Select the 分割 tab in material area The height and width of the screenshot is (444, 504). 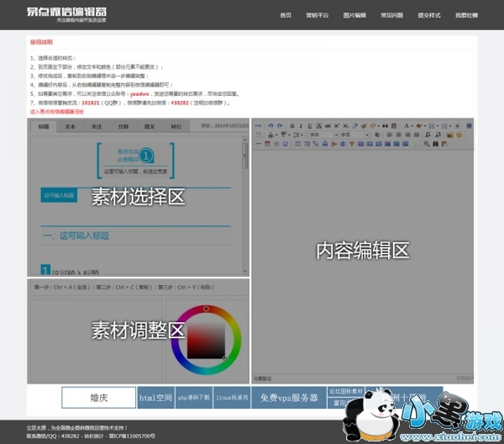(x=123, y=126)
